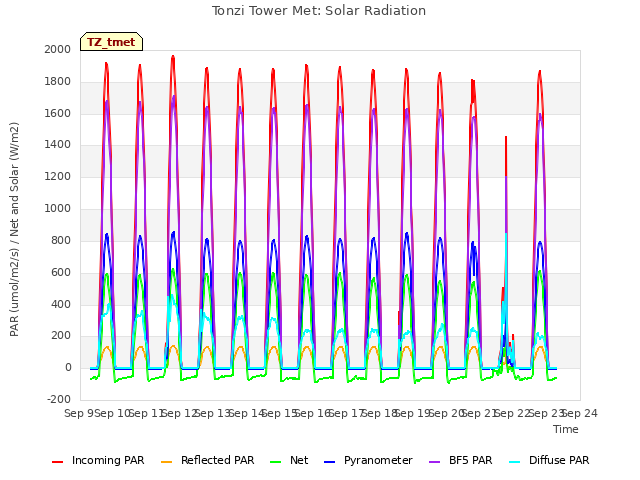Click the 1400 y-axis tick label
Image resolution: width=640 pixels, height=480 pixels.
[58, 144]
